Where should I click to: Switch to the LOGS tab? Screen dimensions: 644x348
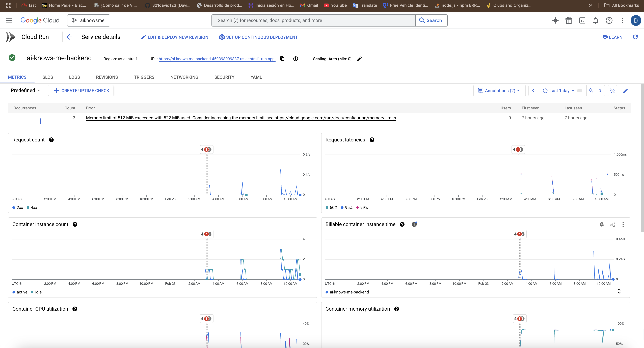[74, 77]
